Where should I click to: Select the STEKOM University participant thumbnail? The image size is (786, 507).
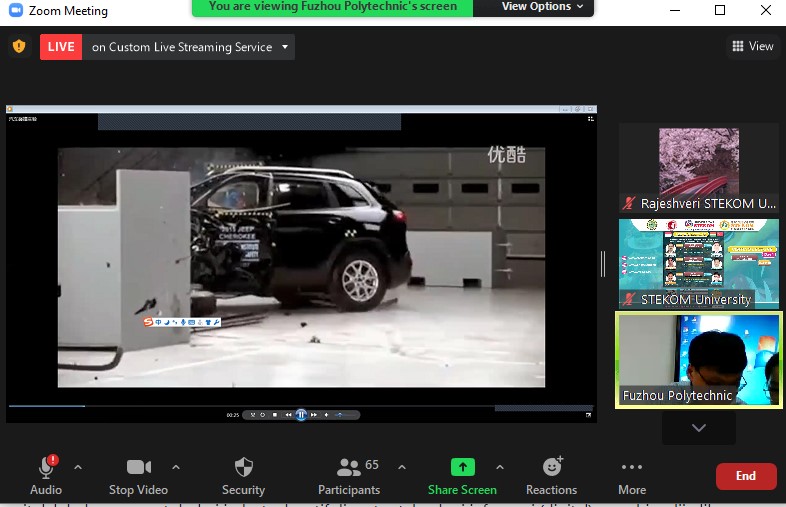699,264
